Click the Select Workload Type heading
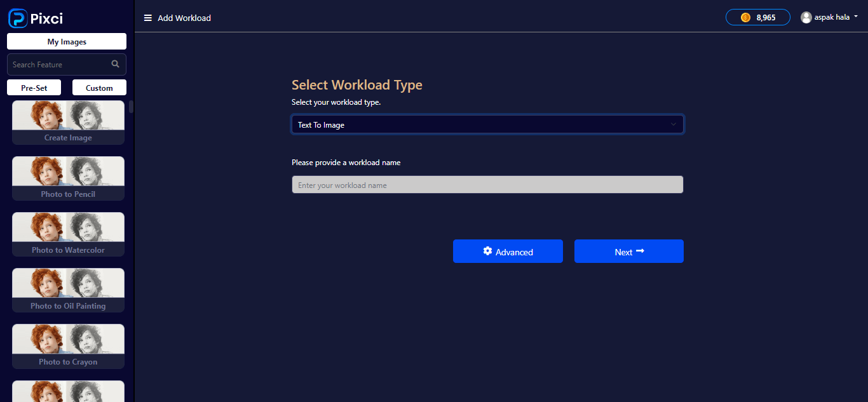868x402 pixels. click(x=357, y=85)
